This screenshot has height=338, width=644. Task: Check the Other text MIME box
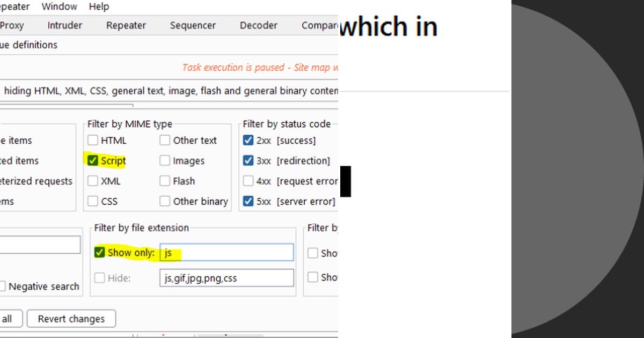(x=165, y=140)
